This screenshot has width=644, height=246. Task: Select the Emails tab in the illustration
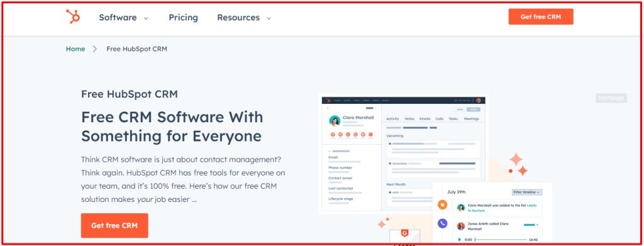click(x=425, y=119)
